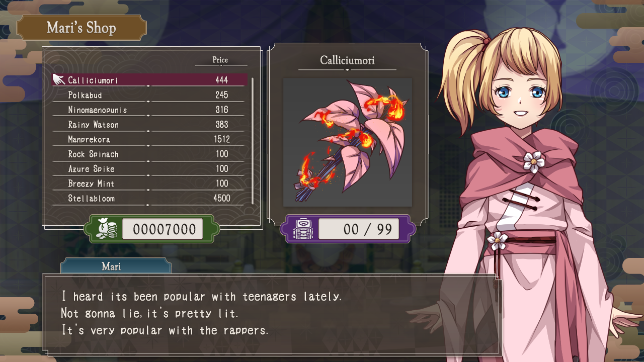Click the pointing hand cursor icon
The height and width of the screenshot is (362, 644).
(x=58, y=79)
